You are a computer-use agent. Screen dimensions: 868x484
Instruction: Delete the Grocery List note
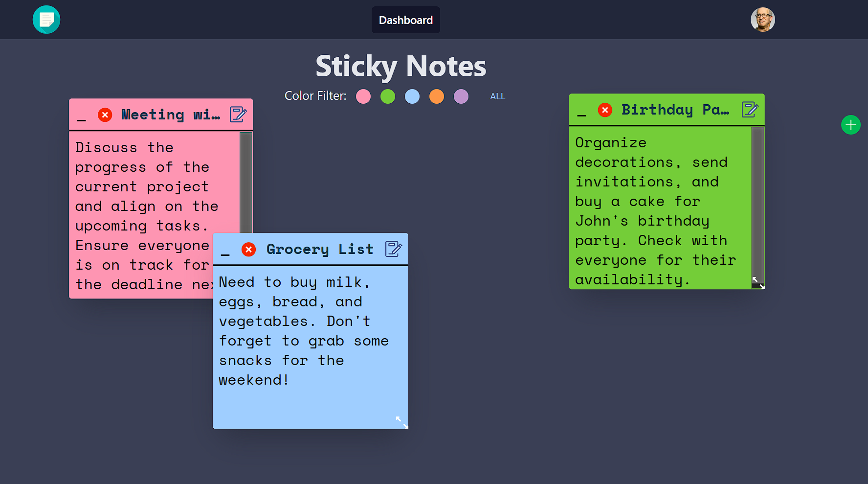tap(249, 249)
